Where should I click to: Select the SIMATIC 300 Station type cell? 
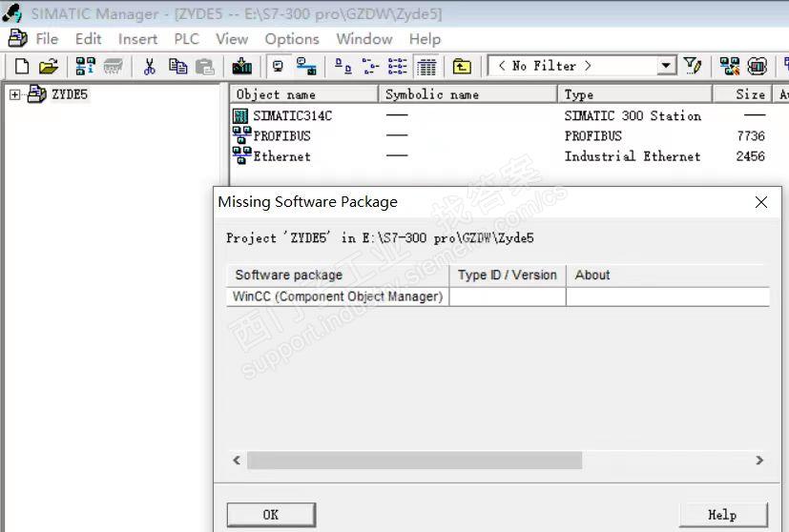633,115
